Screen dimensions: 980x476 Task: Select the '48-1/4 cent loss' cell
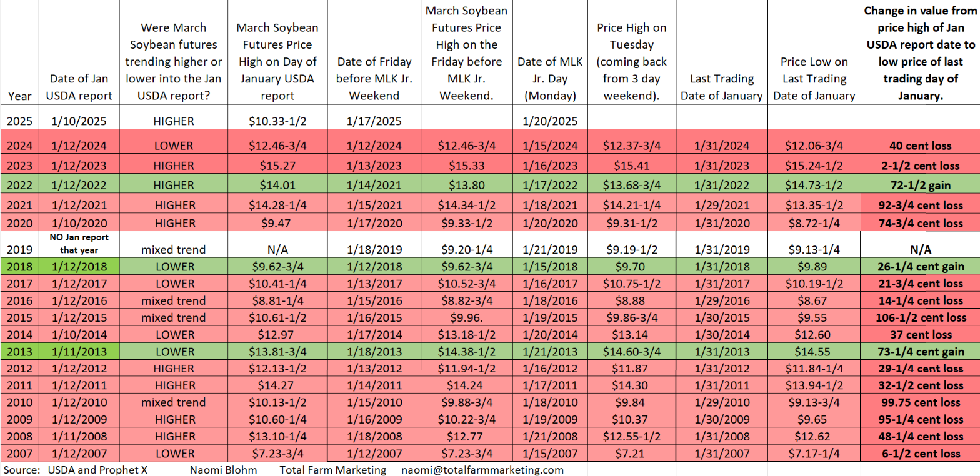(920, 436)
